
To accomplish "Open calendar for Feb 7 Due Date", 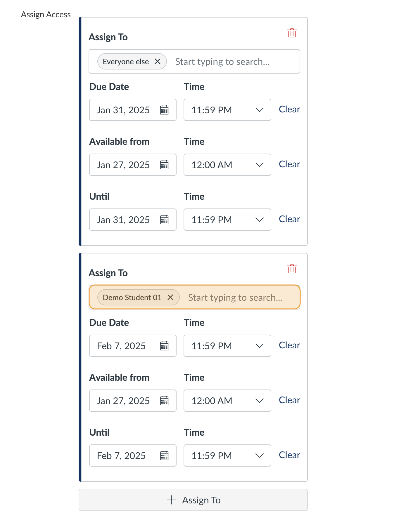I will [x=165, y=346].
